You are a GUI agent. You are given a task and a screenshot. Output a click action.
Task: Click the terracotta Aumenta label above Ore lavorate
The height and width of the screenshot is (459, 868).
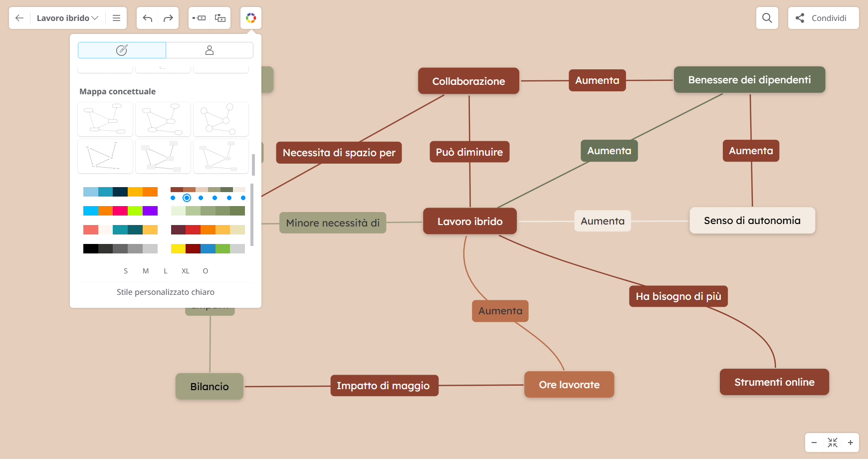coord(500,311)
